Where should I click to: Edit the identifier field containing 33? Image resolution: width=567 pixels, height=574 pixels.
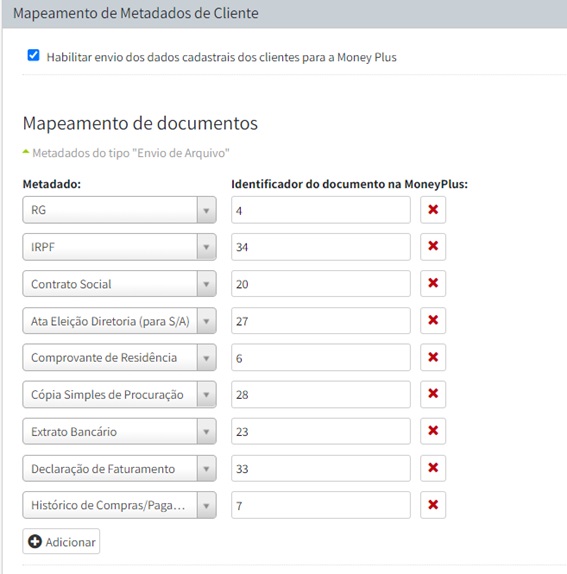click(321, 468)
